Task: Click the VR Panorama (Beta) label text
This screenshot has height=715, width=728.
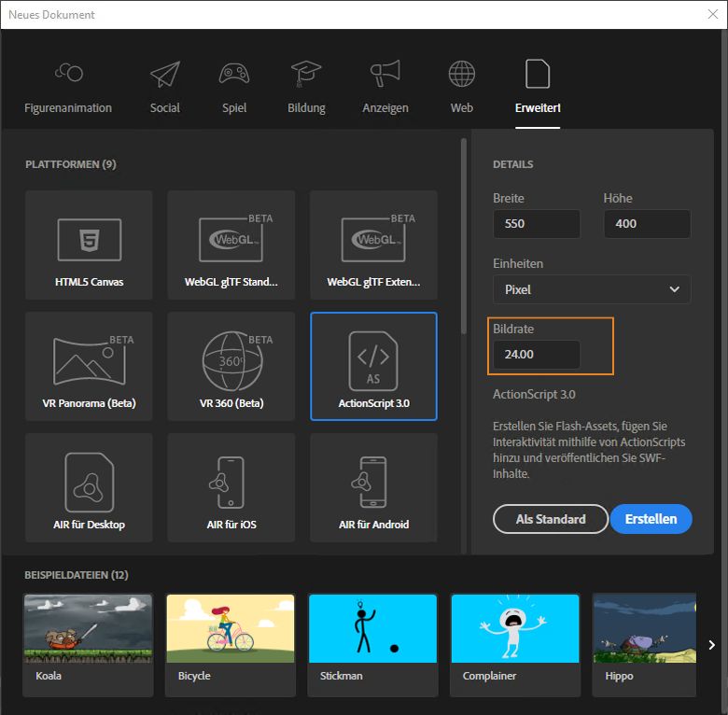Action: (90, 403)
